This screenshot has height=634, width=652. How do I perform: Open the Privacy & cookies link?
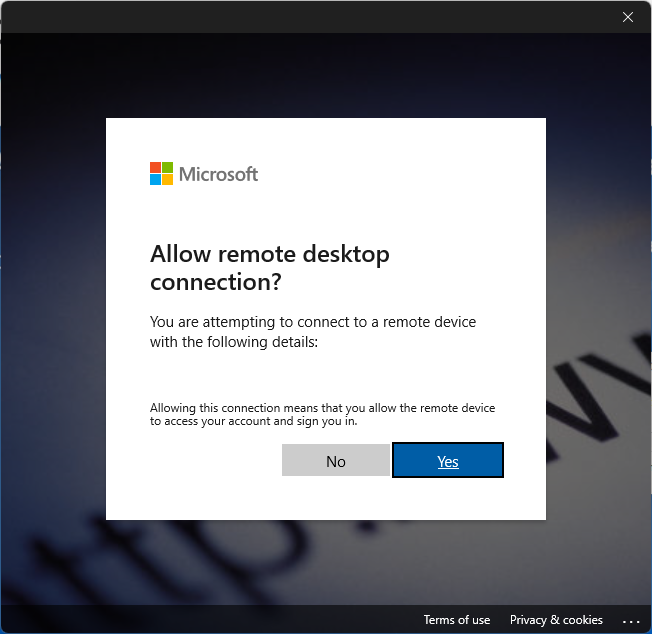[x=556, y=620]
